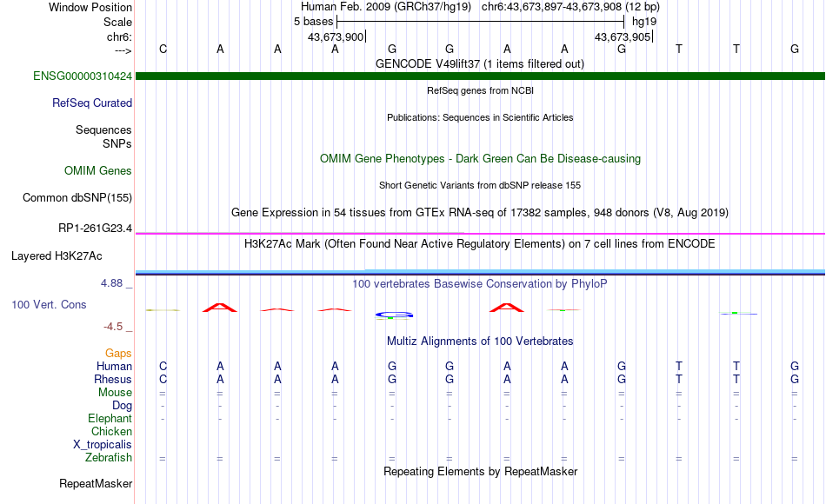The width and height of the screenshot is (826, 504).
Task: Open the RefSeq Curated track label
Action: (x=91, y=103)
